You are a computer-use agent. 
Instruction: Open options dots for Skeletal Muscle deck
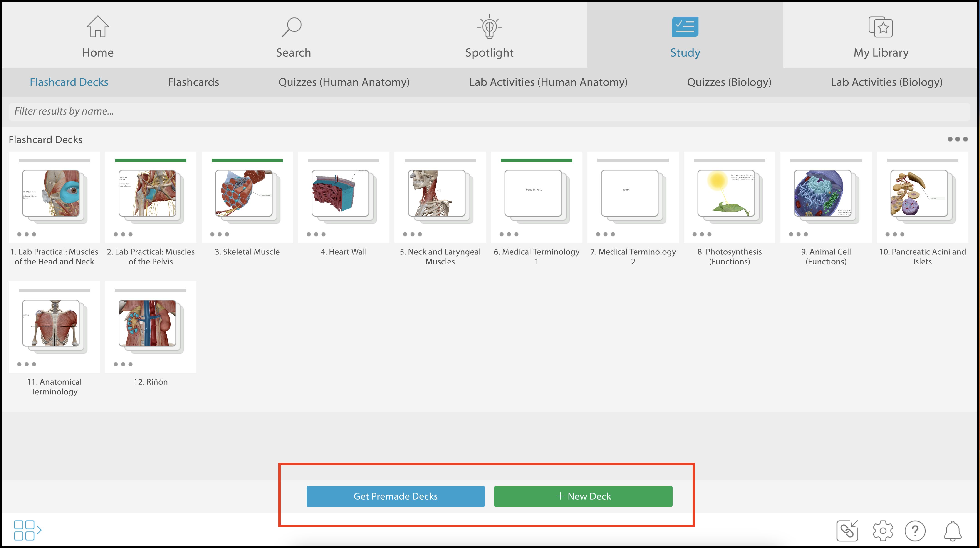[x=220, y=234]
